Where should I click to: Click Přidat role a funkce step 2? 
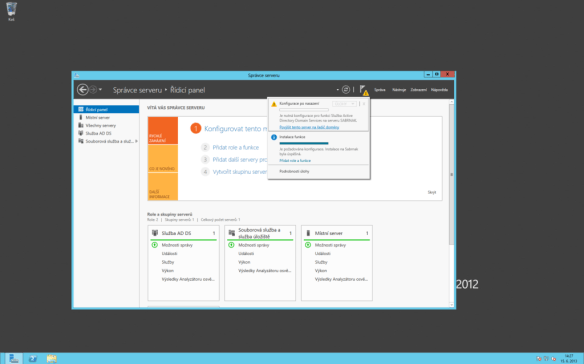[x=235, y=148]
